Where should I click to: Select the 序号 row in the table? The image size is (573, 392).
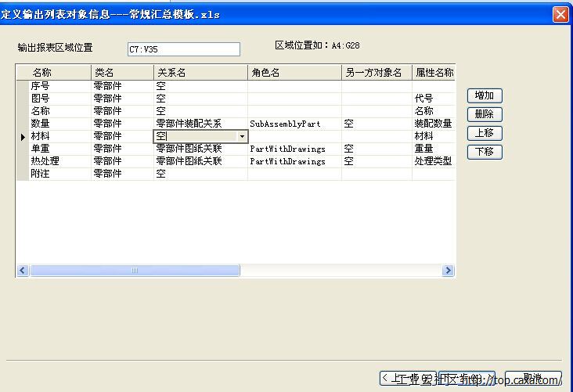[x=59, y=86]
